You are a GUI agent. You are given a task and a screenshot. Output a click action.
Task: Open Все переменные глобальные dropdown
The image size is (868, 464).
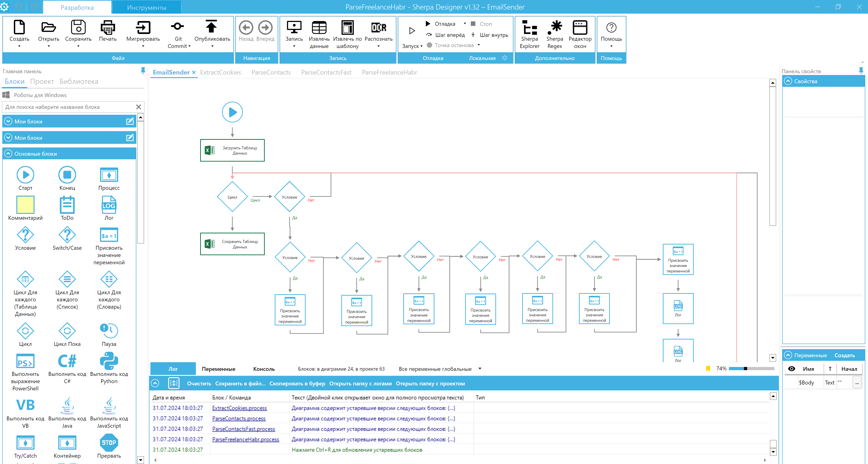[x=480, y=369]
